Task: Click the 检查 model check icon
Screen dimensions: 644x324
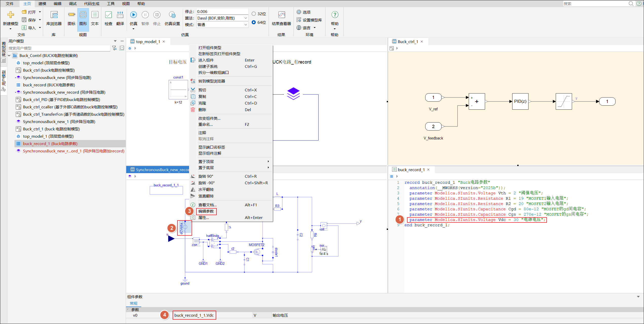Action: pyautogui.click(x=108, y=15)
